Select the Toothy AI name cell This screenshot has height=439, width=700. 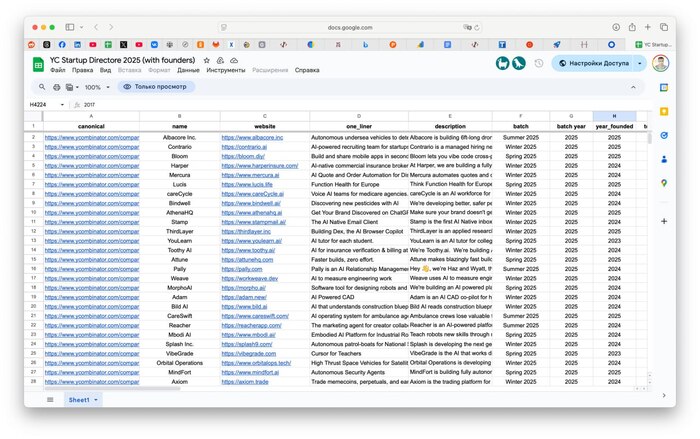(179, 250)
